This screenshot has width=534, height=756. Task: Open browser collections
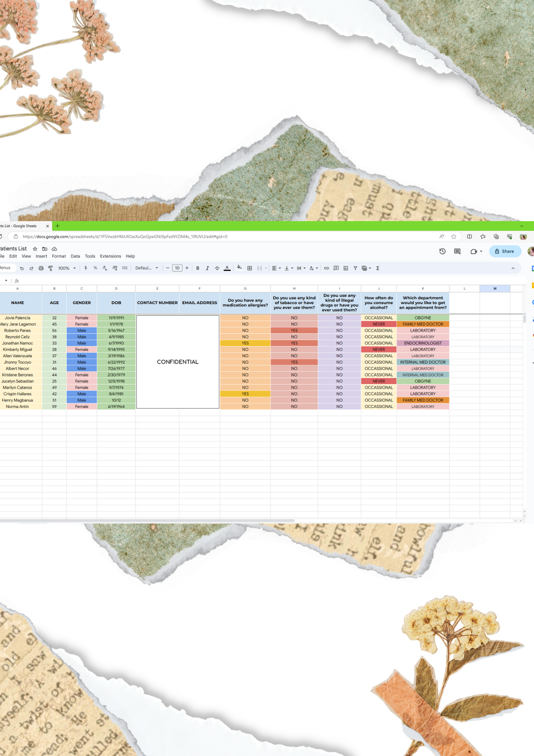[x=496, y=237]
